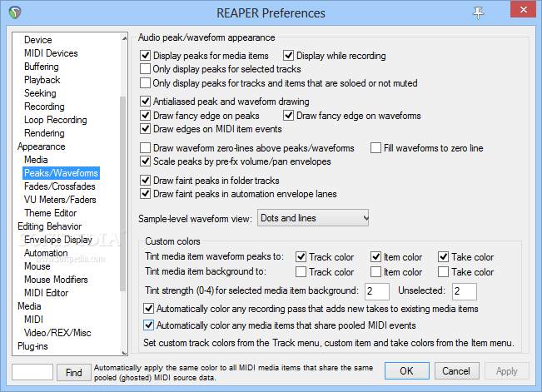This screenshot has height=392, width=542.
Task: Enable Item color for media item background
Action: coord(375,271)
